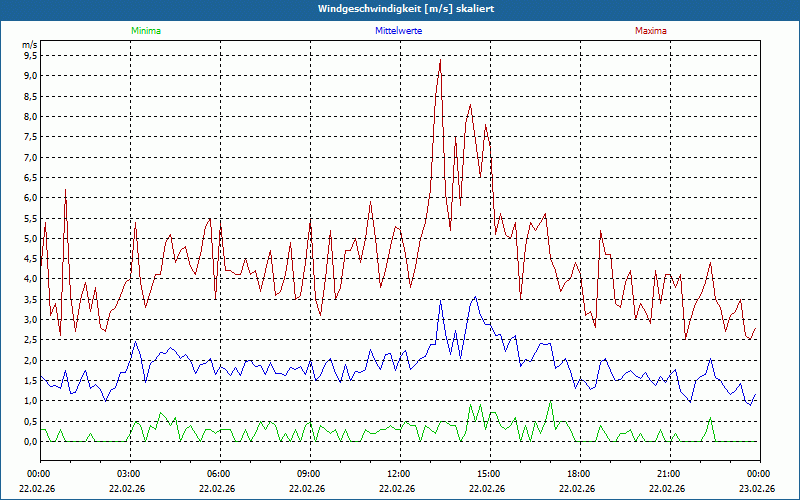Click the 5,0 y-axis value

tap(29, 238)
